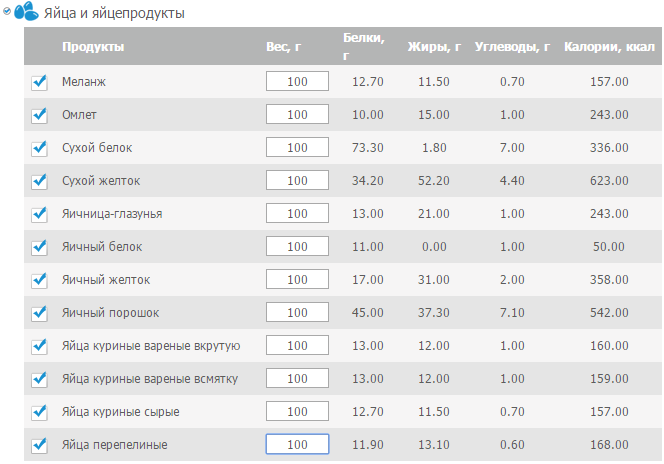Click the weight field for Яйца перепелиные
664x464 pixels.
(x=297, y=444)
